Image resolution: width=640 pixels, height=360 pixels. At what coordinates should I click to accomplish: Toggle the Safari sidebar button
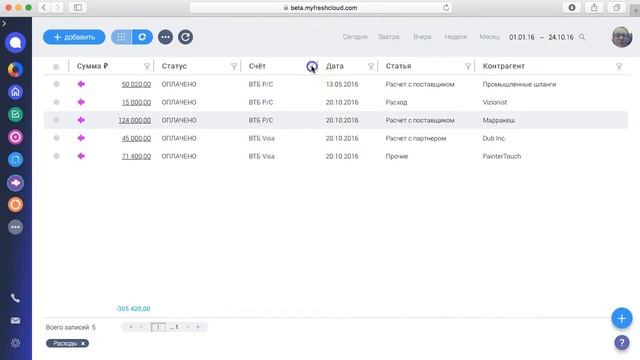(78, 7)
